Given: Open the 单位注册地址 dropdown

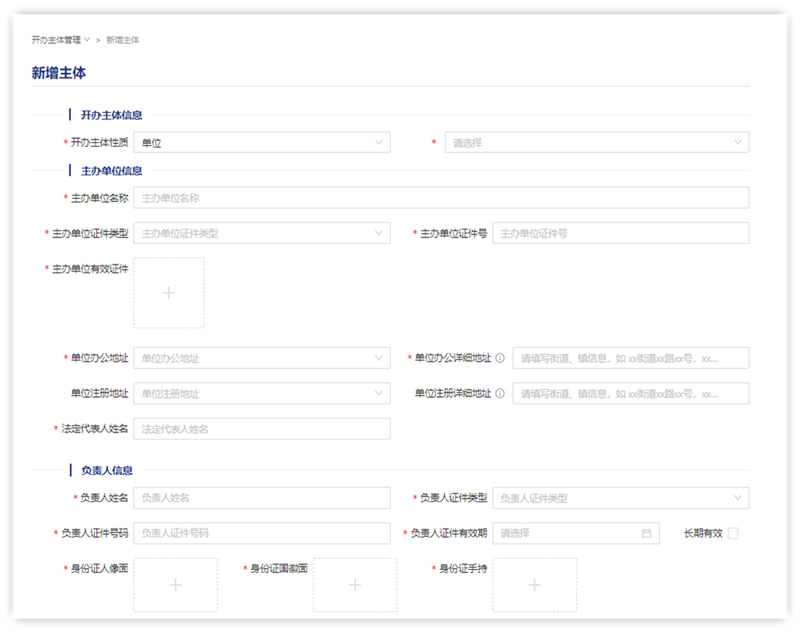Looking at the screenshot, I should point(261,393).
